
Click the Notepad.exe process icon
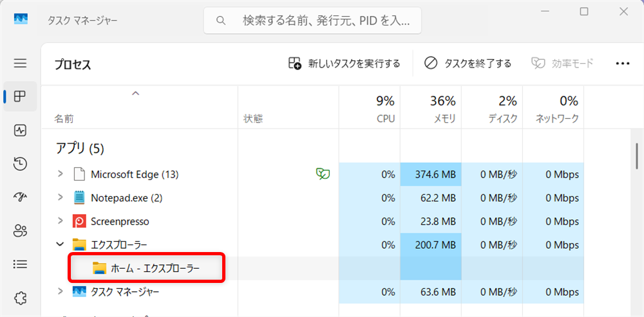pos(79,198)
